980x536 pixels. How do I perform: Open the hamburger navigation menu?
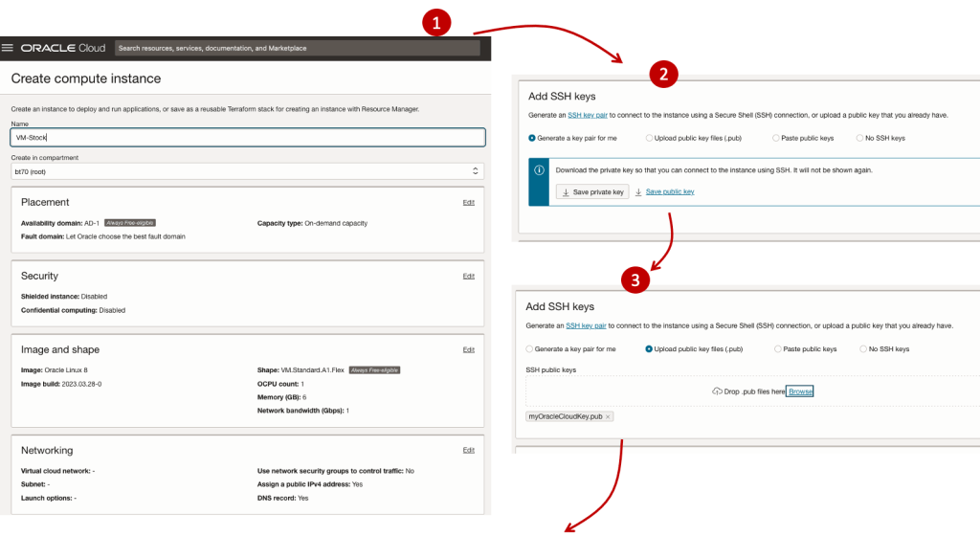click(x=8, y=48)
